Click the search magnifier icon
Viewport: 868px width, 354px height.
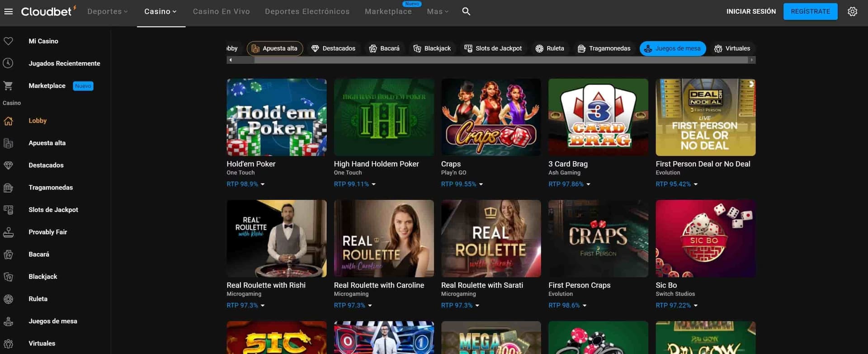[x=466, y=11]
